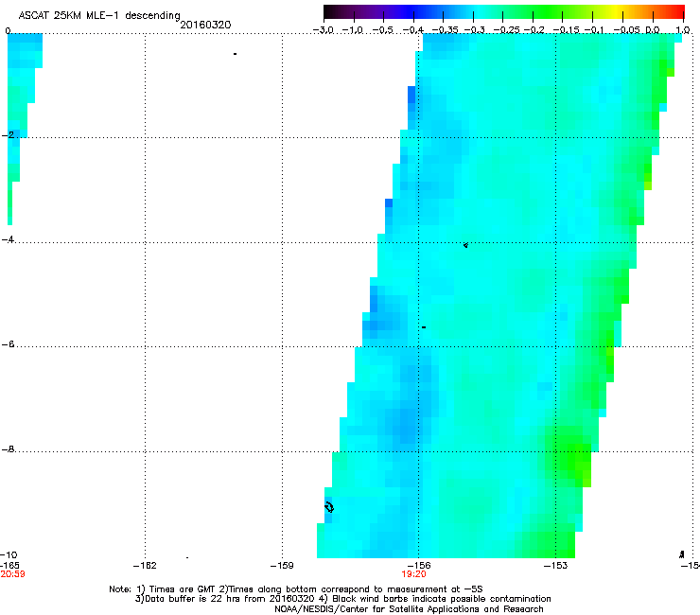Click the NOAA/NESDIS credit line
The image size is (700, 615).
point(409,609)
